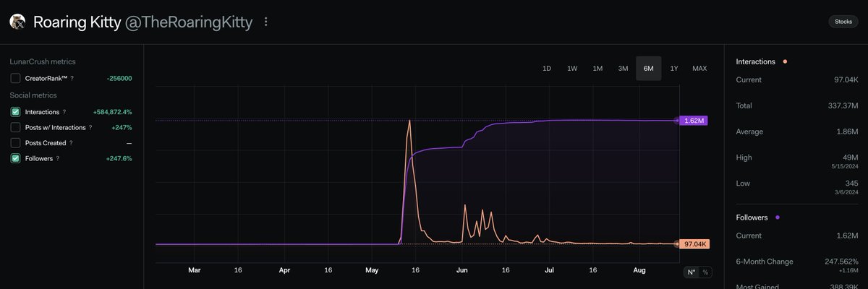Click the Roaring Kitty title name
Screen dimensions: 868x289
[77, 22]
